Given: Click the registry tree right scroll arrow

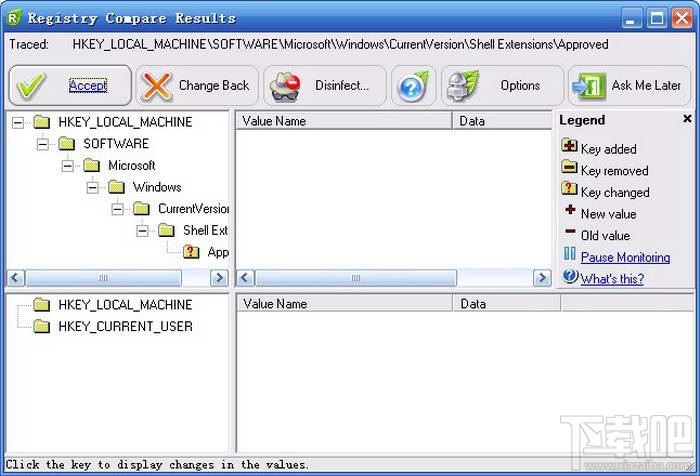Looking at the screenshot, I should [219, 278].
